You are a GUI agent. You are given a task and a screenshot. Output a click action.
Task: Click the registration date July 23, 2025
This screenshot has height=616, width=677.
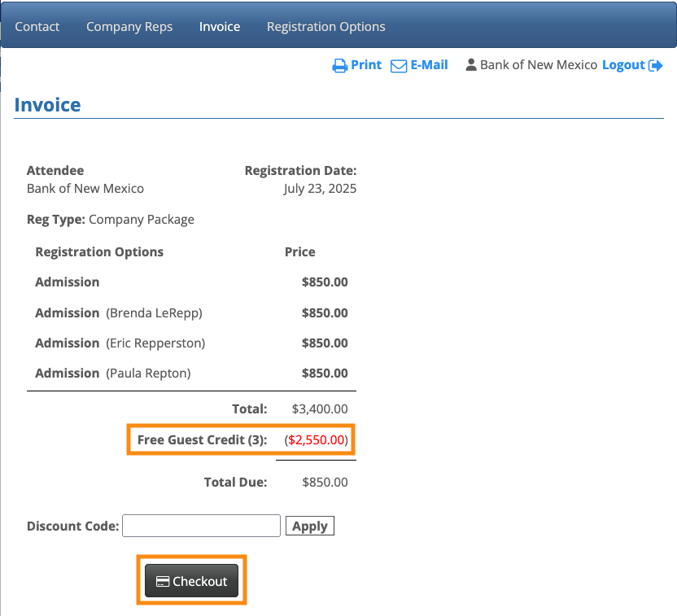coord(320,189)
